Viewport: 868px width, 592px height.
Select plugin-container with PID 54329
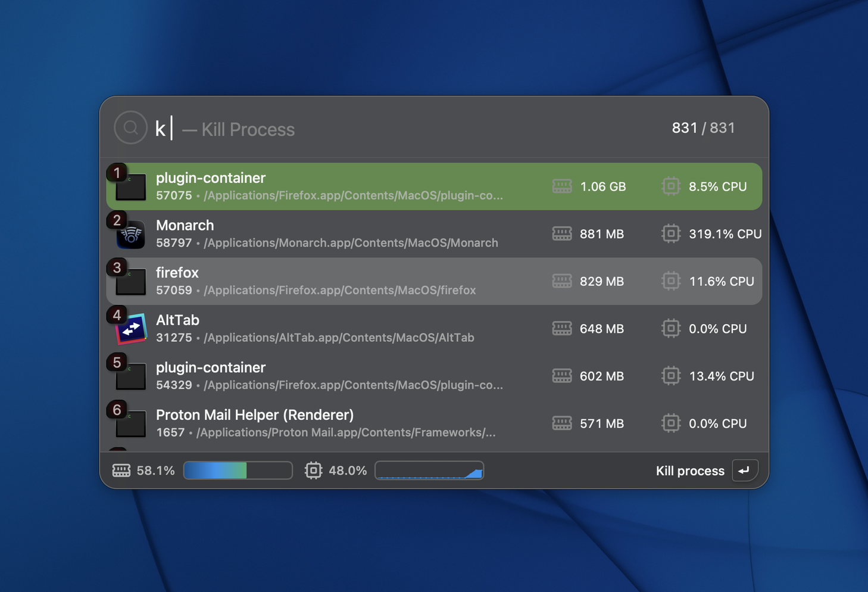357,376
